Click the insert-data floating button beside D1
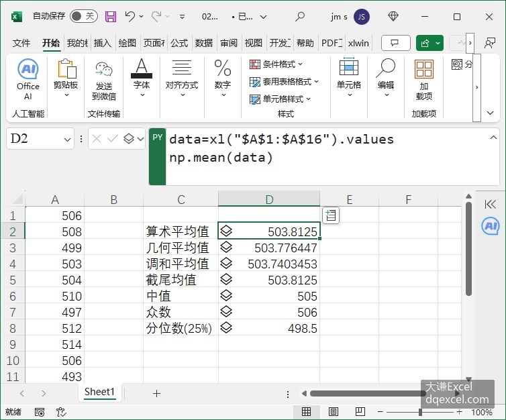 pos(331,215)
